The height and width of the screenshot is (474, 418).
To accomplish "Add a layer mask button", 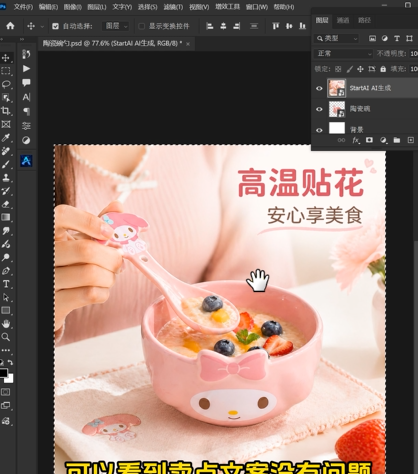I will [x=369, y=140].
